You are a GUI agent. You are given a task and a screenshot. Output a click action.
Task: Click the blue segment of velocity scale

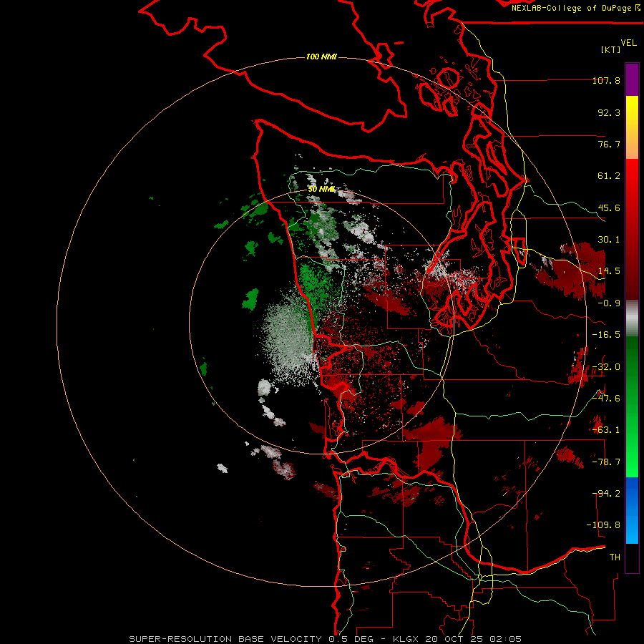click(632, 510)
